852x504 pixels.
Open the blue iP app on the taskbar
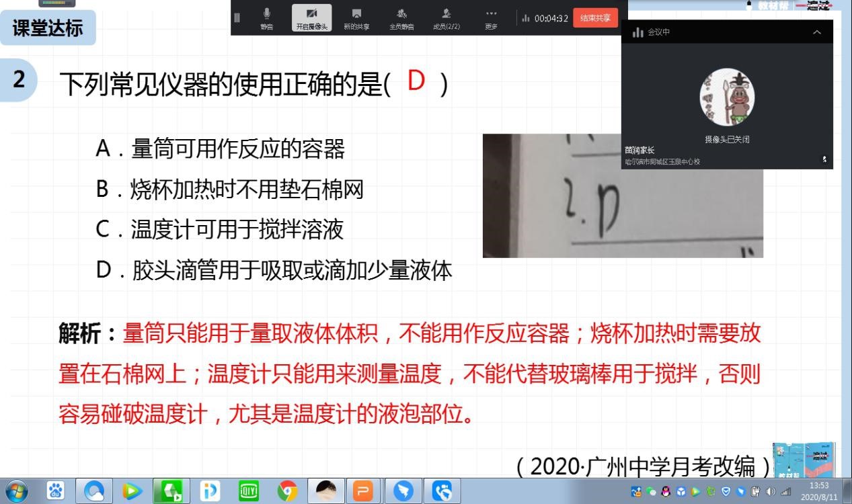click(x=210, y=491)
